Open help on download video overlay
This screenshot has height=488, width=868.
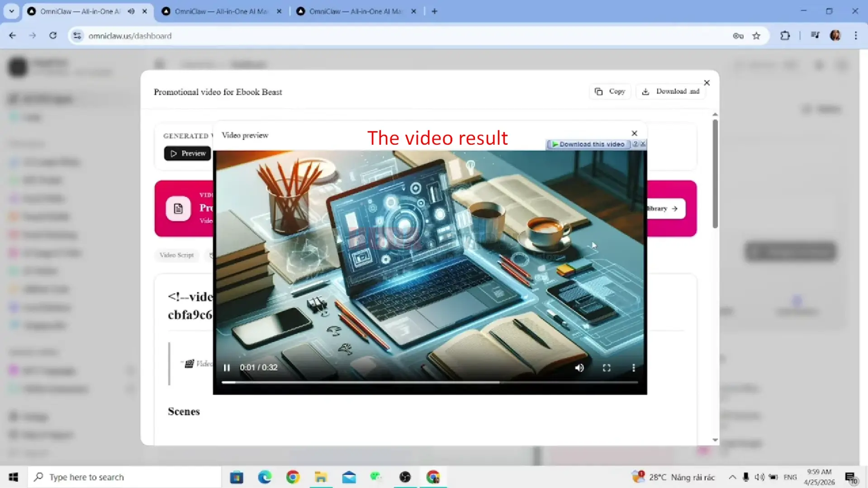pyautogui.click(x=635, y=144)
